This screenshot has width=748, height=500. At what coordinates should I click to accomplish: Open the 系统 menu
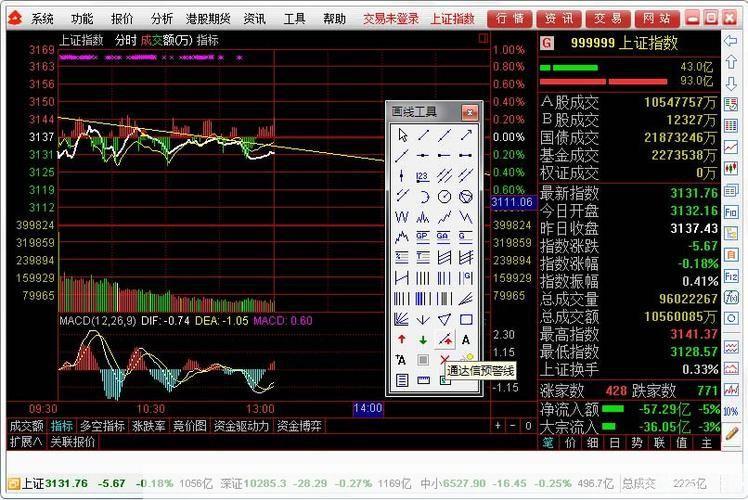point(42,19)
